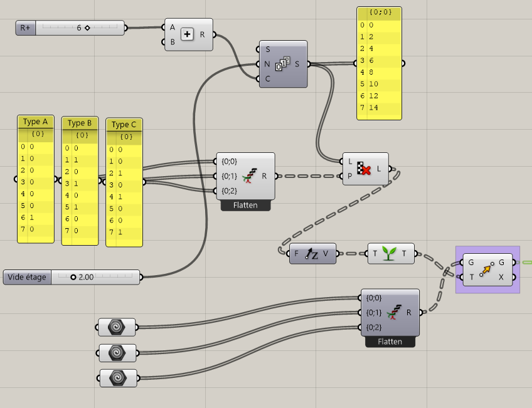The height and width of the screenshot is (408, 532).
Task: Click the Series component icon
Action: (x=283, y=65)
